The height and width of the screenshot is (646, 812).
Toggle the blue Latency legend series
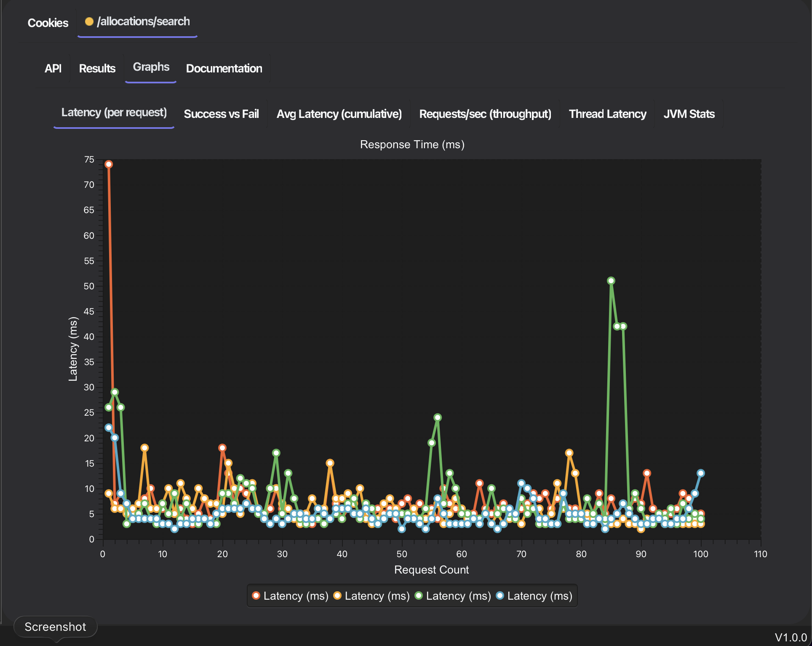[x=534, y=596]
